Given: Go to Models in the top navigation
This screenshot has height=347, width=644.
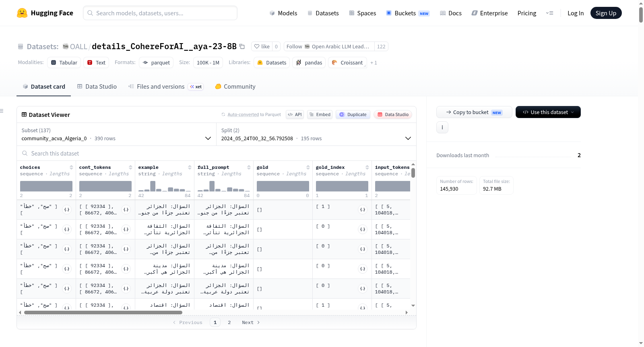Looking at the screenshot, I should [x=283, y=13].
